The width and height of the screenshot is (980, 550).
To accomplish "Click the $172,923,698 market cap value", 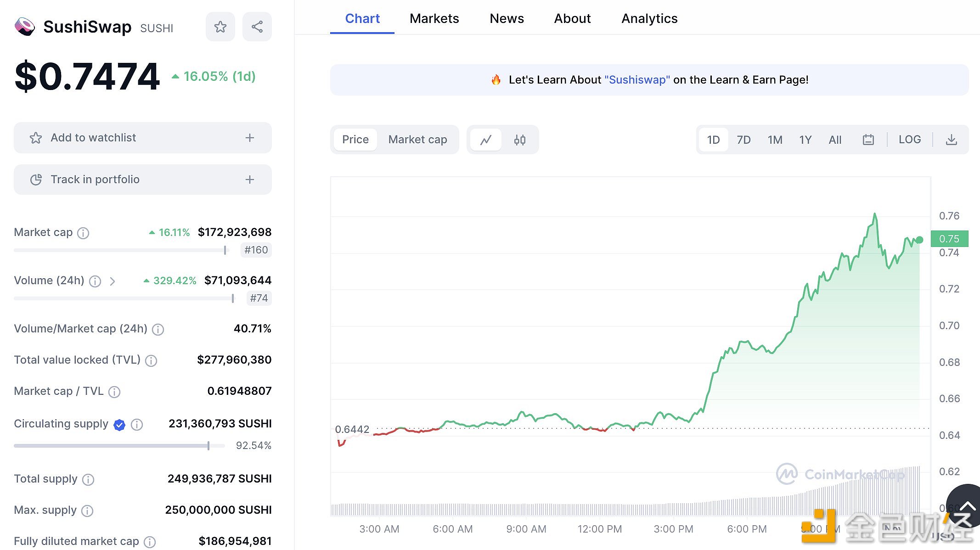I will pyautogui.click(x=235, y=232).
